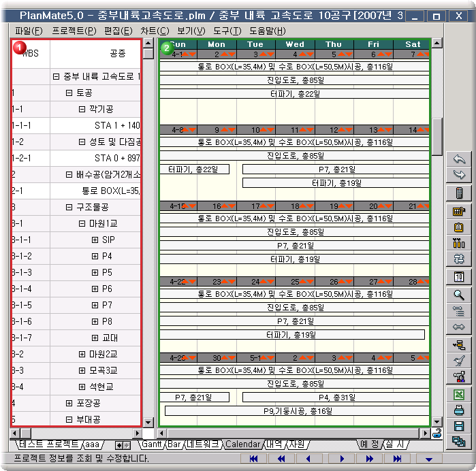Click the magnifier zoom icon
This screenshot has height=471, width=476.
[x=458, y=295]
